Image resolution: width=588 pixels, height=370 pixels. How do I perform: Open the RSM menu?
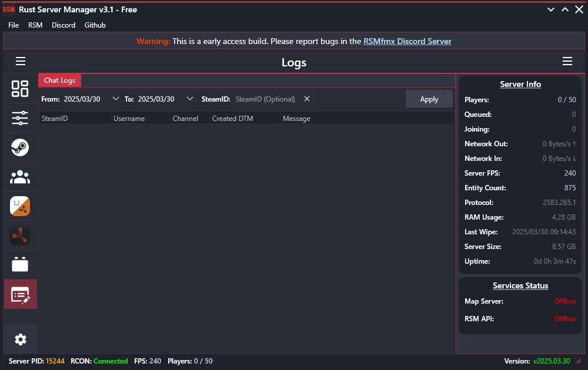35,25
